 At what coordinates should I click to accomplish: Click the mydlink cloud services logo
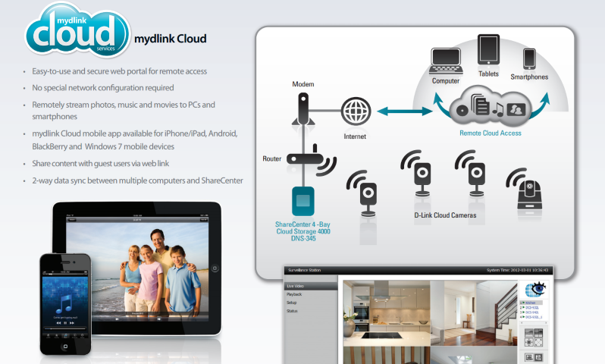77,30
